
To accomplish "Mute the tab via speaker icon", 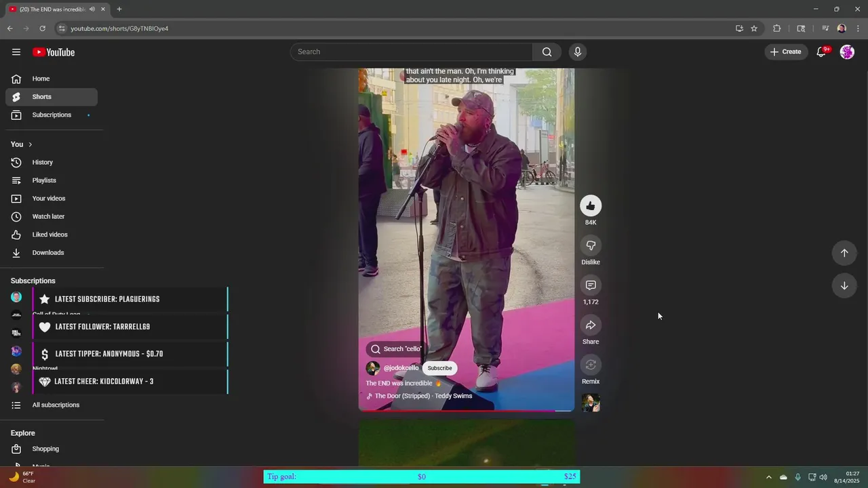I will (x=92, y=9).
